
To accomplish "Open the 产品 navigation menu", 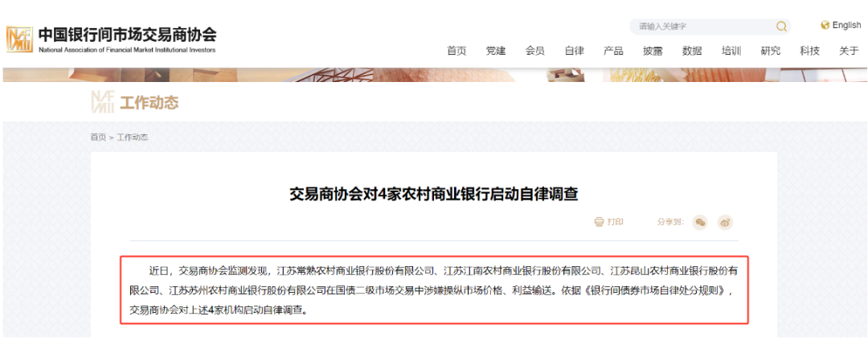I will (613, 51).
